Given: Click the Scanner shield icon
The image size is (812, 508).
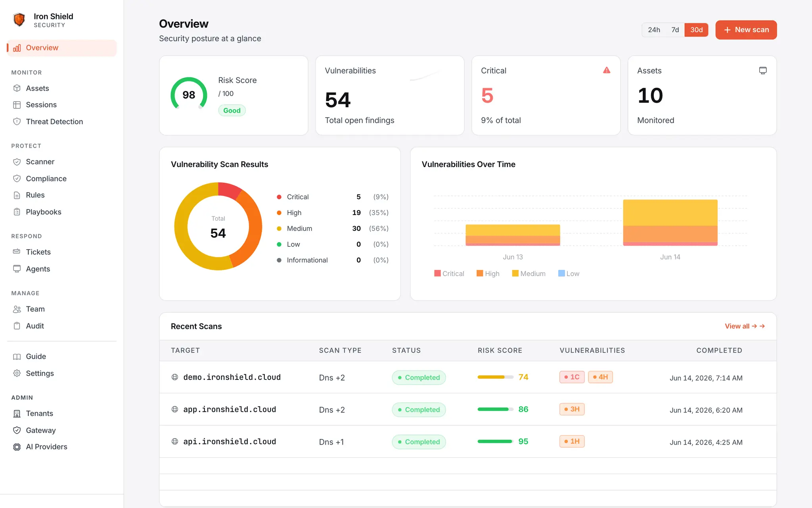Looking at the screenshot, I should 17,162.
